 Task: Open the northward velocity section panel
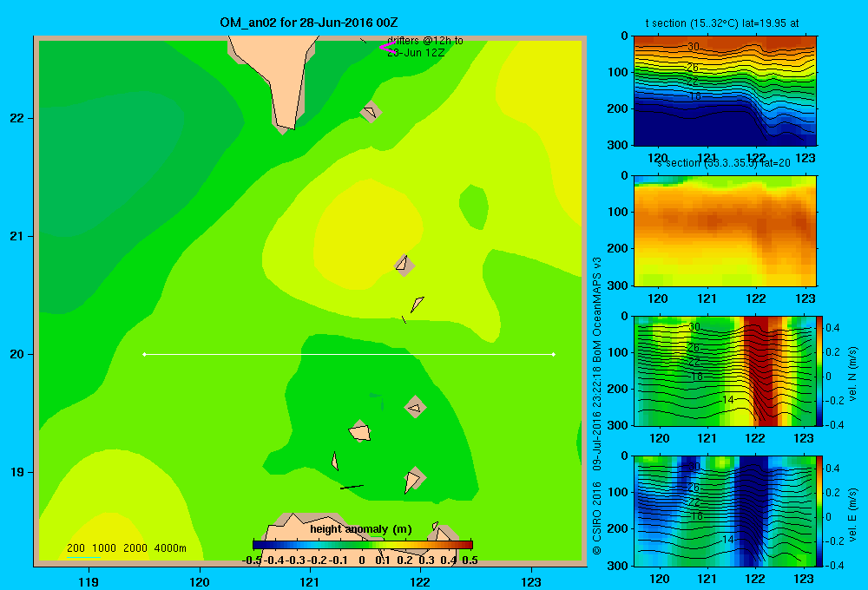[725, 370]
